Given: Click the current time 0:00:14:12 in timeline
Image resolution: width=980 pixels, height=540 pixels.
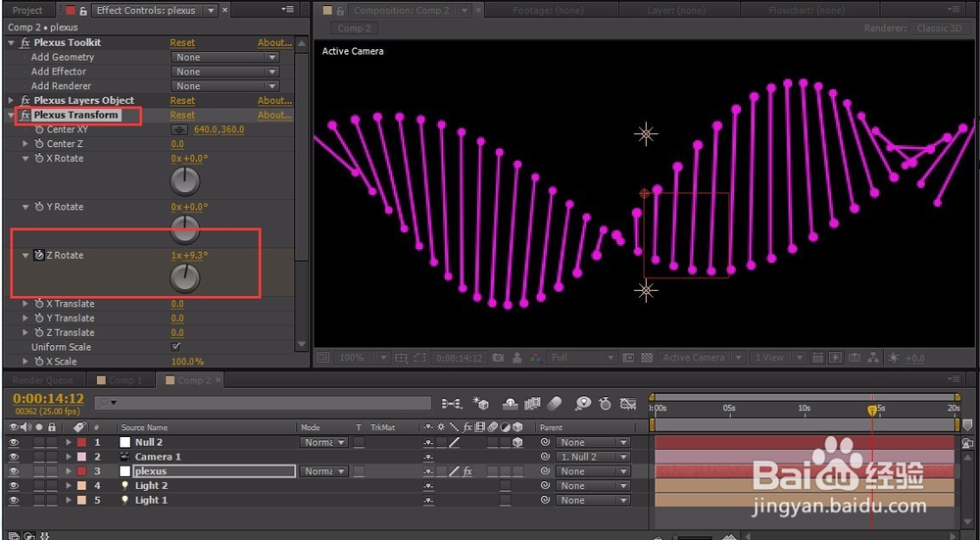Looking at the screenshot, I should 48,399.
